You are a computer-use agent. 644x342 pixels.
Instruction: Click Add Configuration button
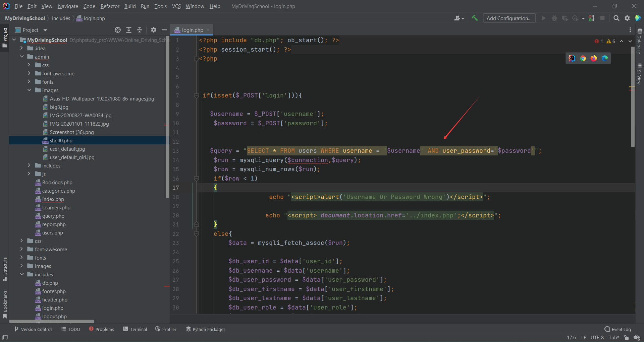click(509, 18)
